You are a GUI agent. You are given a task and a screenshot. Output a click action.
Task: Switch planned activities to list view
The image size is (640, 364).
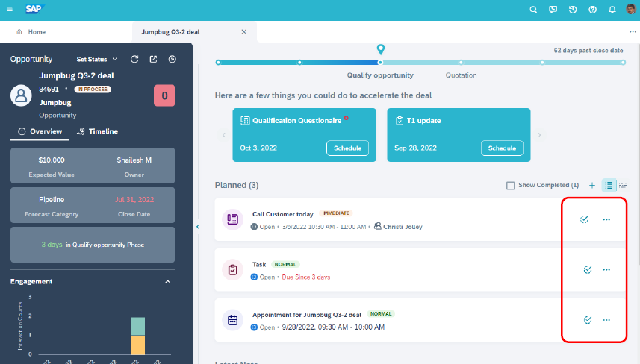[609, 185]
